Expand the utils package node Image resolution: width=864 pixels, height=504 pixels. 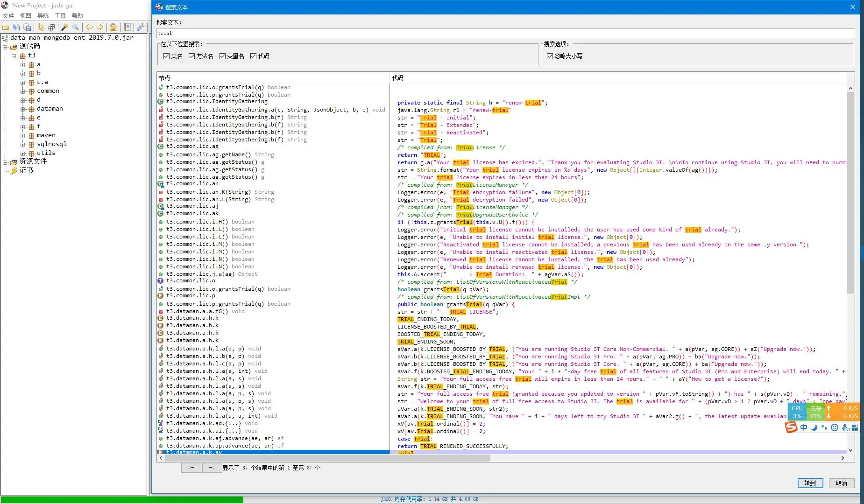(x=22, y=154)
